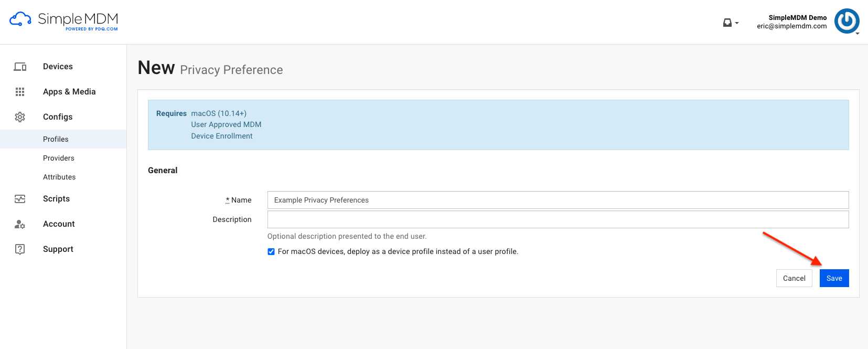The height and width of the screenshot is (349, 868).
Task: Click the Apps & Media grid icon
Action: (x=20, y=92)
